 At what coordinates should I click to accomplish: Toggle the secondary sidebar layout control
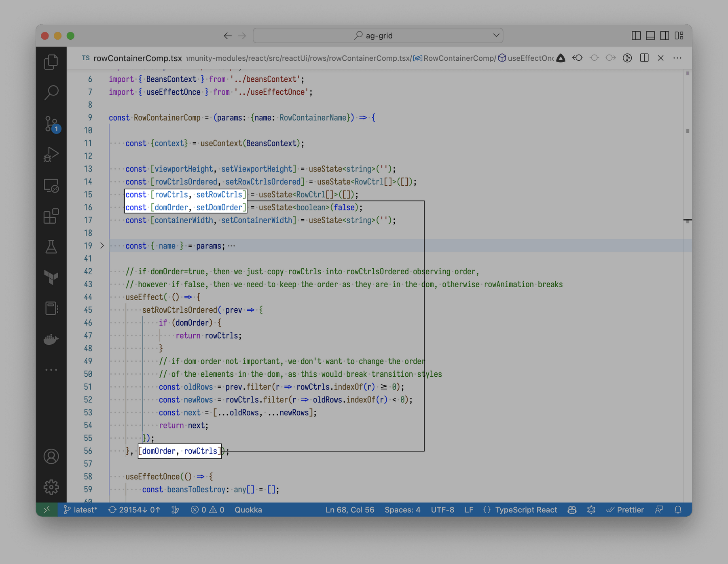(664, 35)
